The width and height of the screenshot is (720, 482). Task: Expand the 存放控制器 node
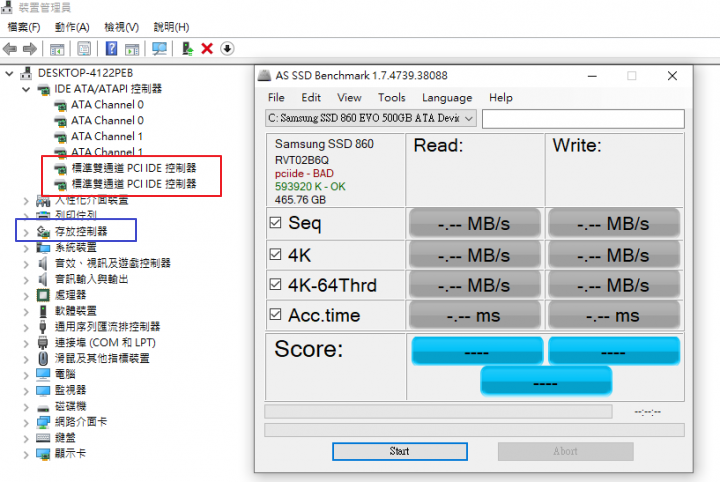(26, 232)
